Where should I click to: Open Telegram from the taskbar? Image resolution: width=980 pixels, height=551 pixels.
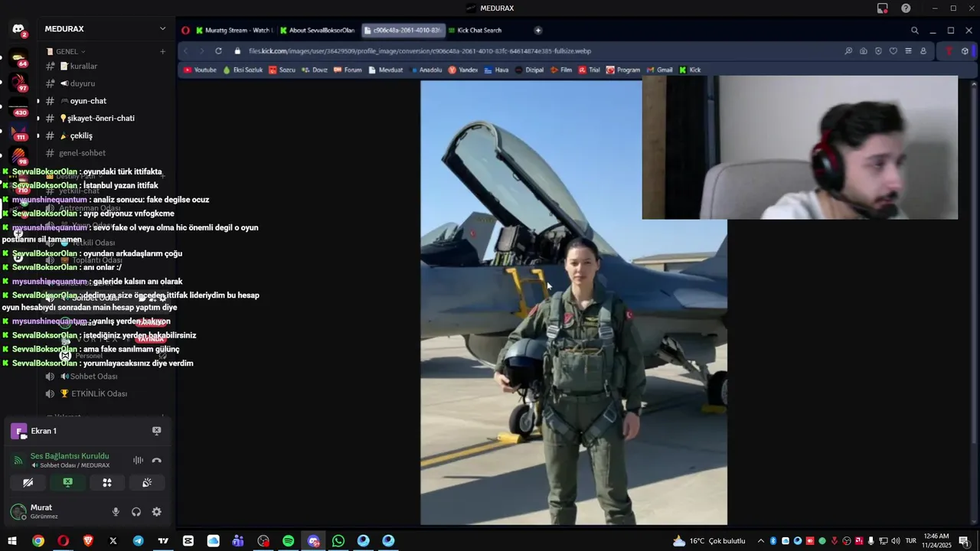click(138, 541)
